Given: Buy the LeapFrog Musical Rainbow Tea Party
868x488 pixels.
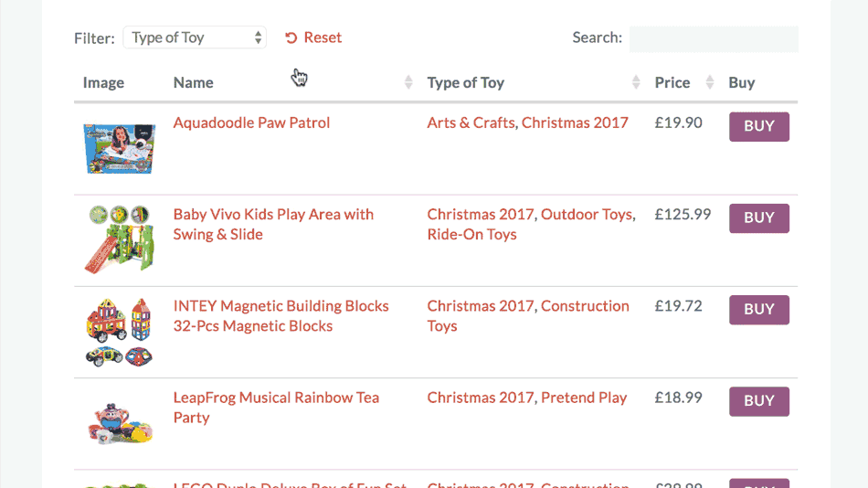Looking at the screenshot, I should pos(759,401).
